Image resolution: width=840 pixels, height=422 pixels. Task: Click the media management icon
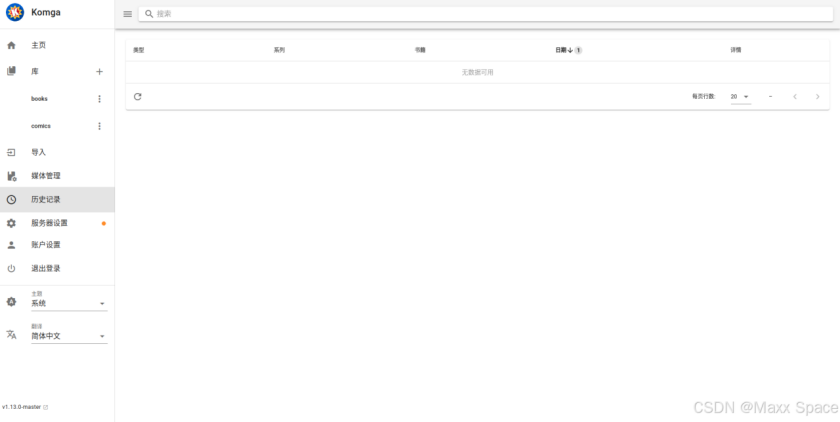11,176
